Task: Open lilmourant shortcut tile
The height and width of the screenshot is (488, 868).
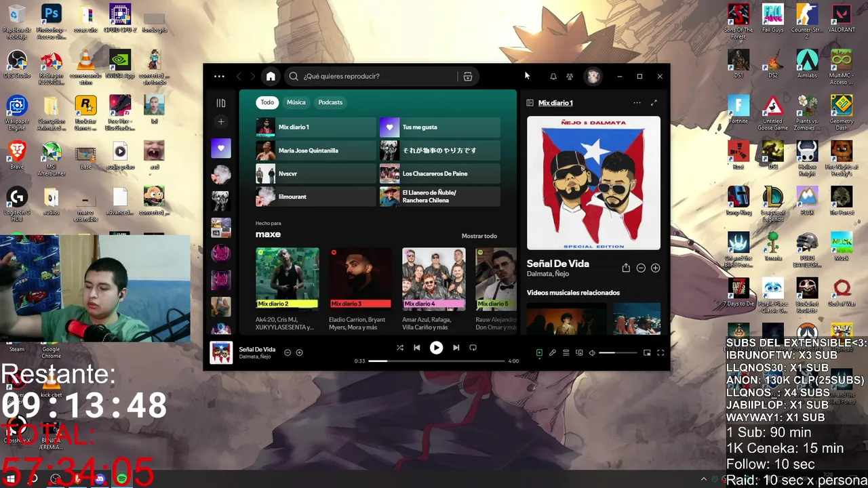Action: tap(315, 197)
